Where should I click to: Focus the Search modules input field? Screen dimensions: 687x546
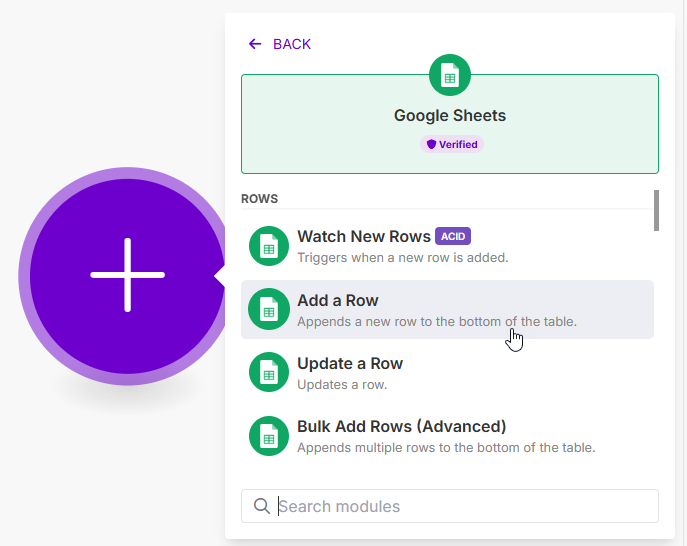(460, 506)
